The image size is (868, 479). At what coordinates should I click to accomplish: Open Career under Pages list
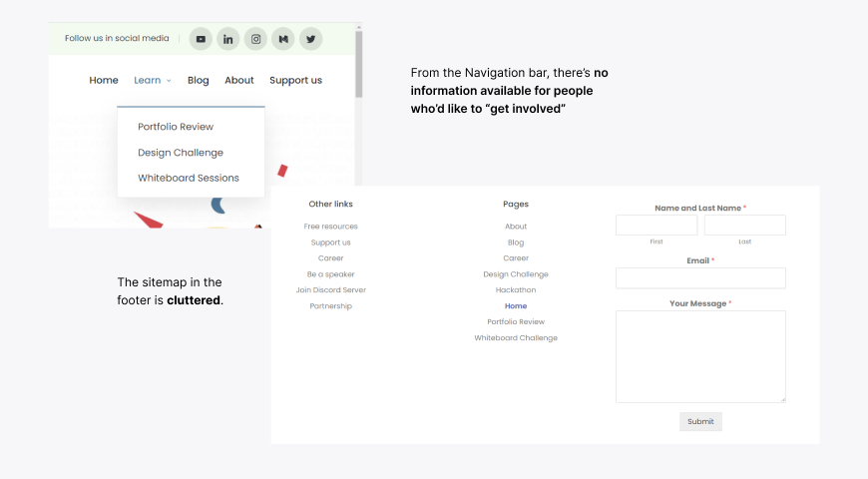coord(516,258)
